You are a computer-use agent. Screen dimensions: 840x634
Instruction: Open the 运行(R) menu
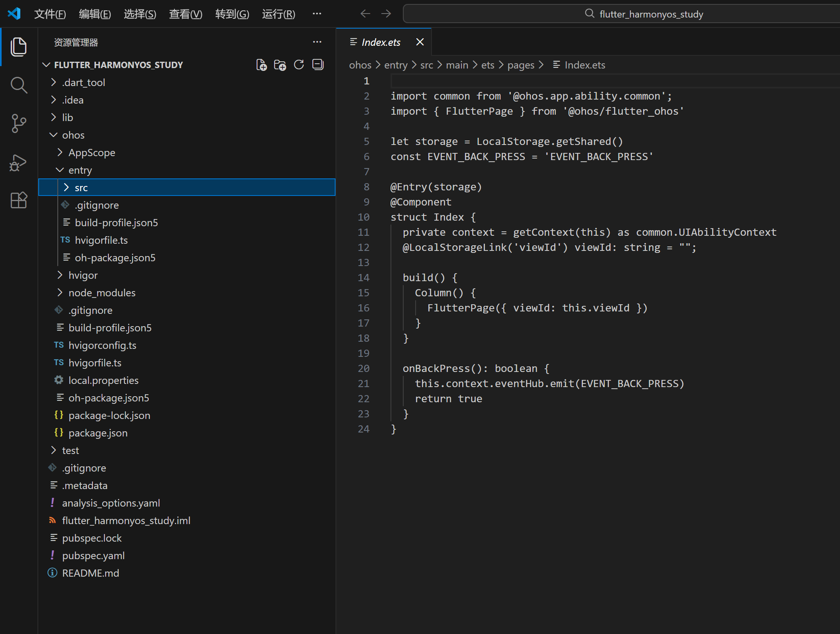(278, 14)
